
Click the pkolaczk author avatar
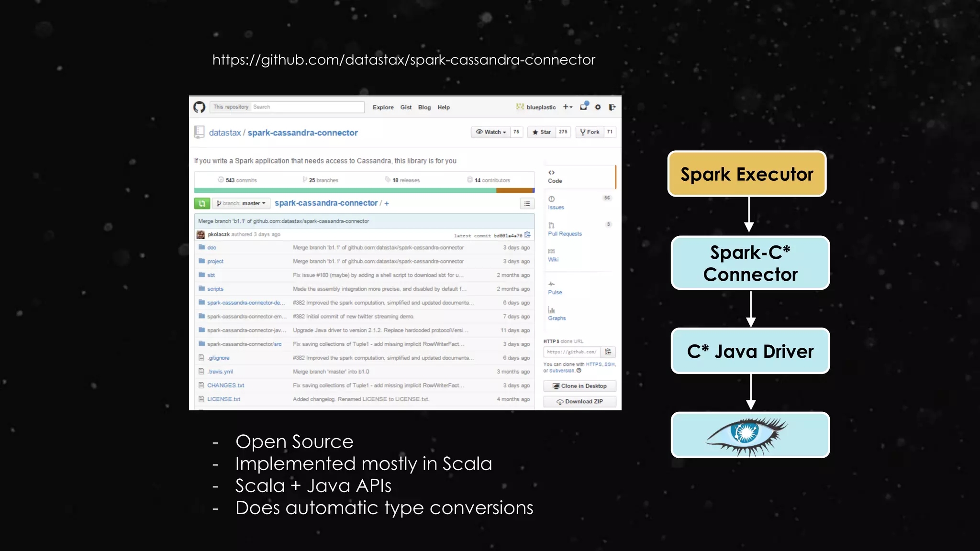pos(201,234)
